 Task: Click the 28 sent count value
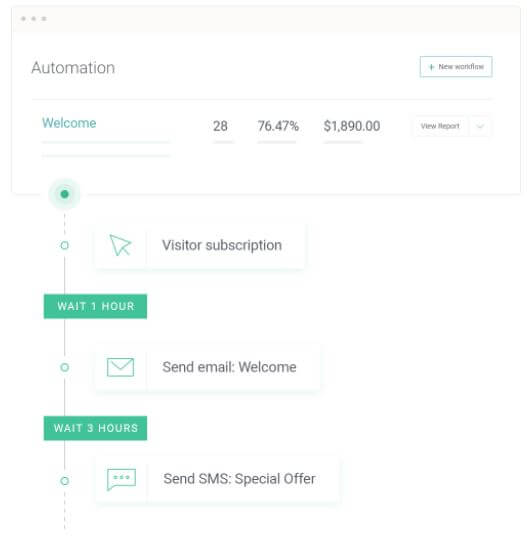coord(220,126)
